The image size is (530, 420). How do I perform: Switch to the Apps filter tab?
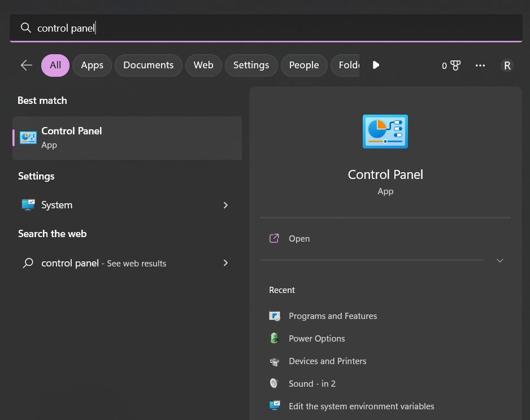point(92,65)
